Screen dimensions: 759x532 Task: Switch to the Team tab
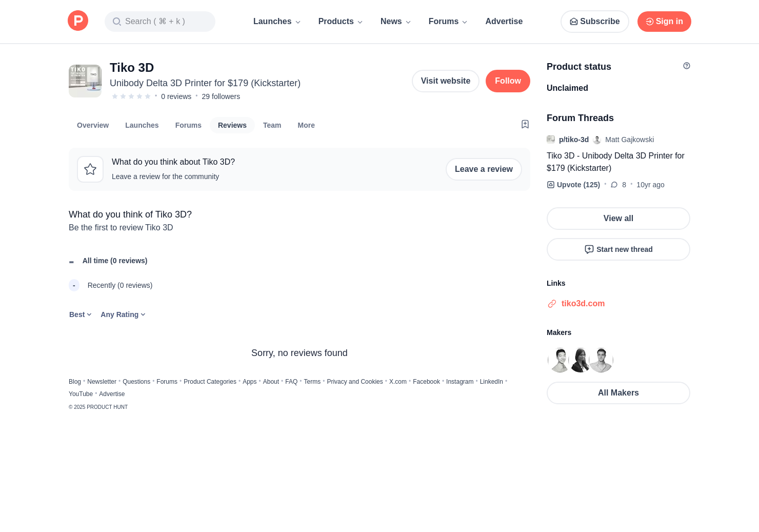(x=272, y=125)
